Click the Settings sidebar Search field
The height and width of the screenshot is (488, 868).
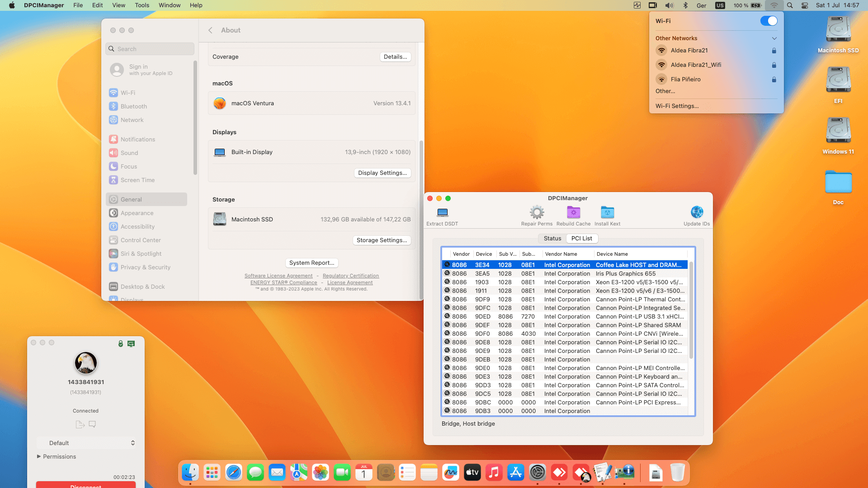[x=150, y=49]
